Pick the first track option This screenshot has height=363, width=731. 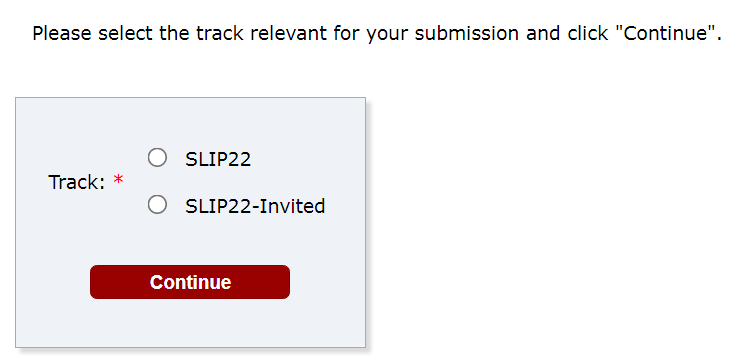(157, 158)
